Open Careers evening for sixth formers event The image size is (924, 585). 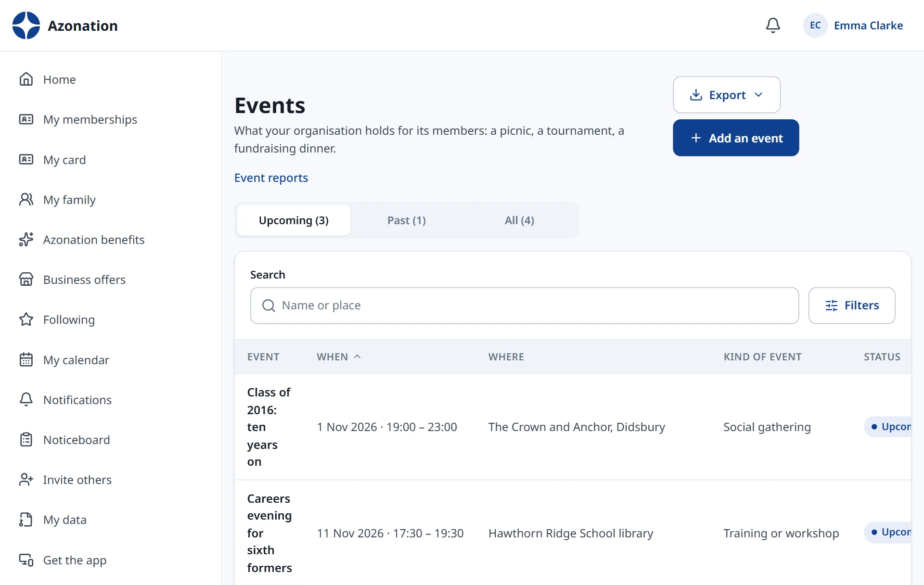tap(269, 533)
